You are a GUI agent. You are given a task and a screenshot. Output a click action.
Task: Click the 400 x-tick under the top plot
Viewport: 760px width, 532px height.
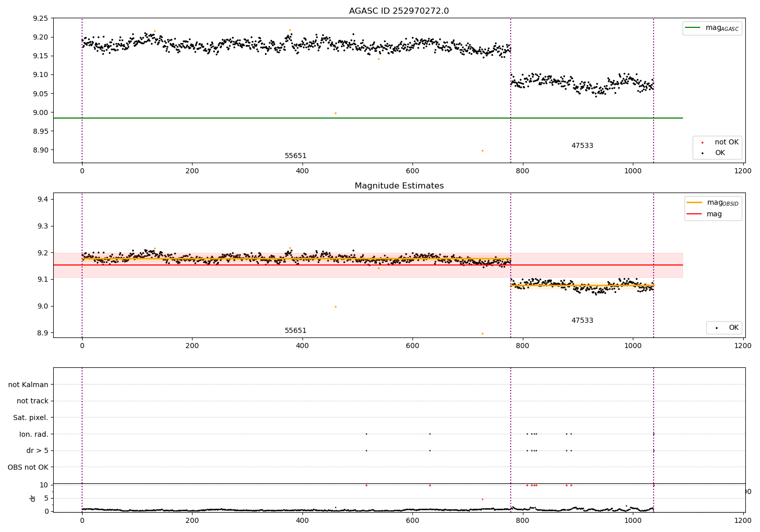coord(302,171)
